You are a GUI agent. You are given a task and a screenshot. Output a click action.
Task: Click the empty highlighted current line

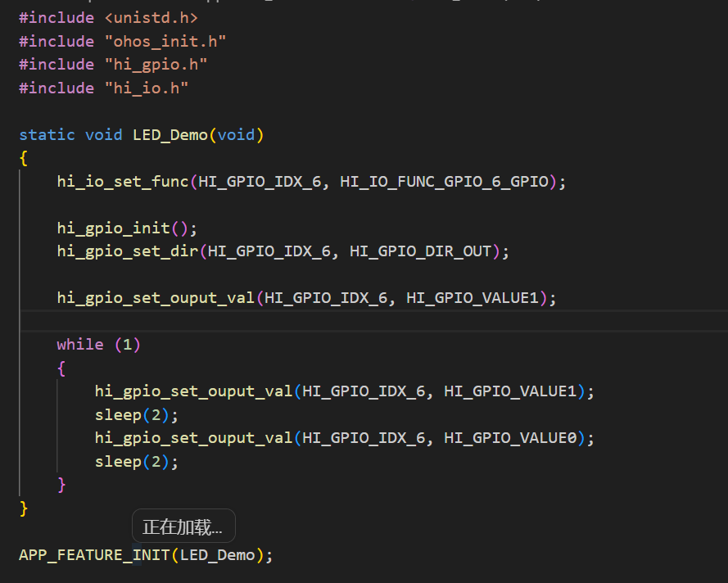pyautogui.click(x=373, y=321)
